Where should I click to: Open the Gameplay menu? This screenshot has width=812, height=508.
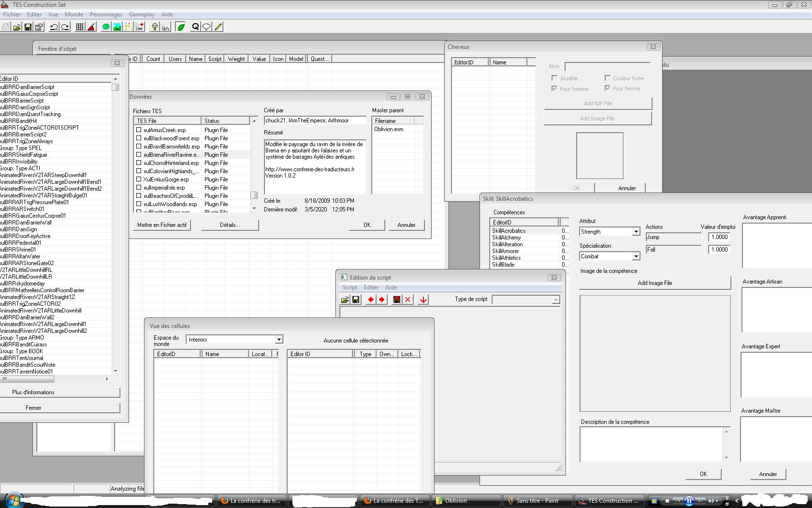(x=142, y=15)
